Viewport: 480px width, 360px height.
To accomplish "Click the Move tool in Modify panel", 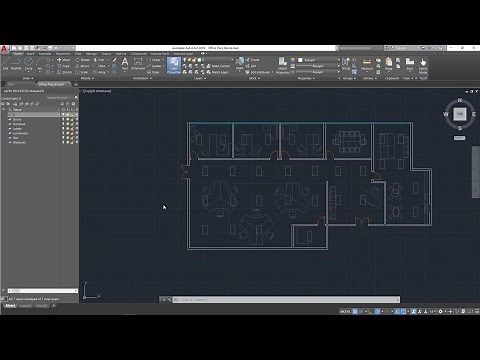I will [63, 60].
